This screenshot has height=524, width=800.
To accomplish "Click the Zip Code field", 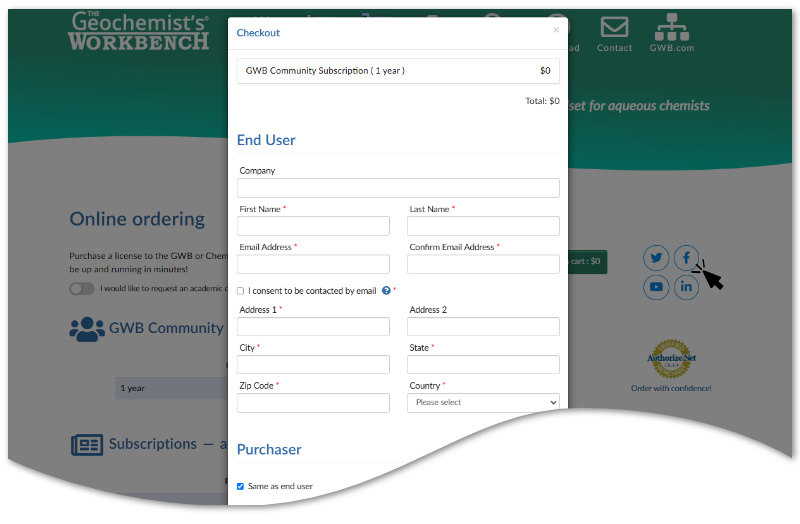I will pos(313,403).
